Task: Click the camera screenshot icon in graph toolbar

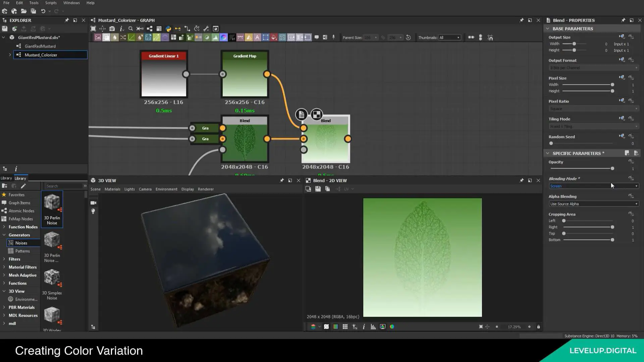Action: [x=112, y=29]
